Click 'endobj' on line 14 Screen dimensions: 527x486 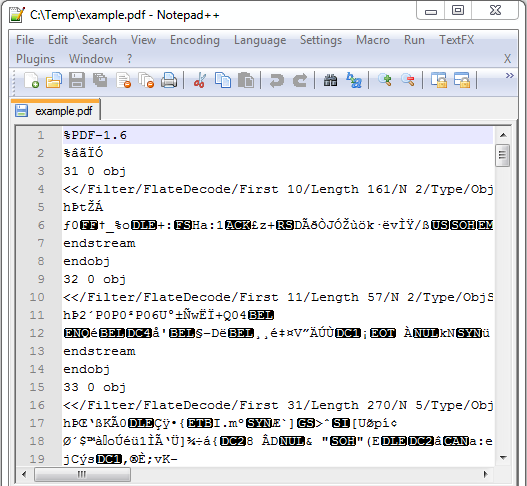tap(87, 369)
